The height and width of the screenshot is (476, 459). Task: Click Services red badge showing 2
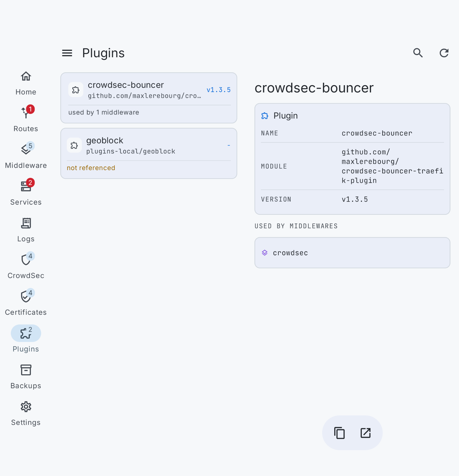coord(30,183)
